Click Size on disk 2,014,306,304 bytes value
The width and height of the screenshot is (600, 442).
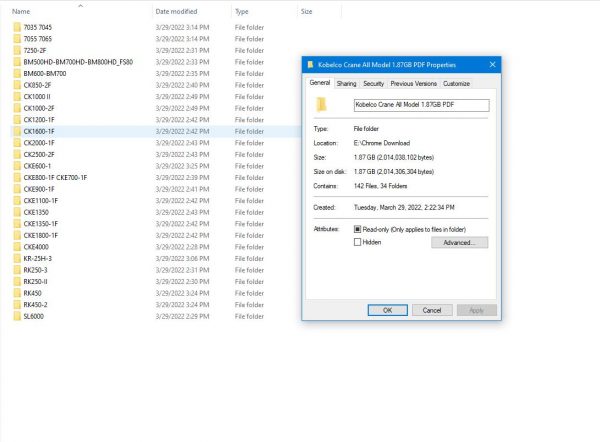click(394, 172)
